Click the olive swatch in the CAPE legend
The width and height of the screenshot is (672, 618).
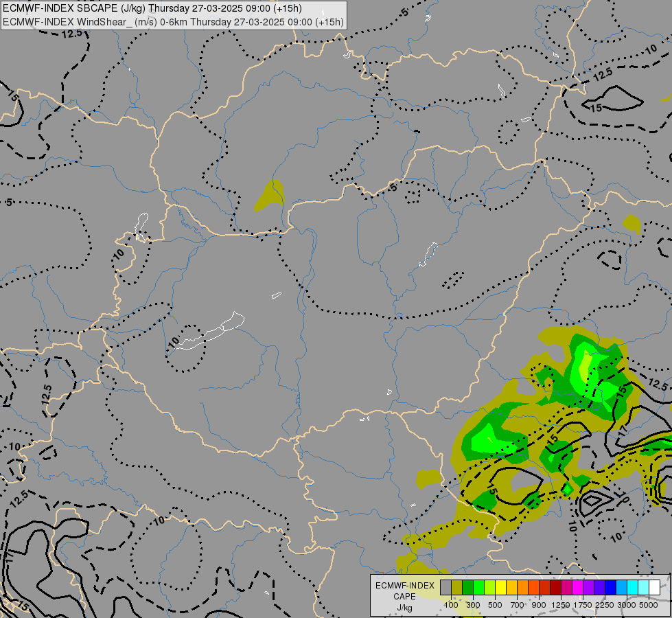pos(457,588)
